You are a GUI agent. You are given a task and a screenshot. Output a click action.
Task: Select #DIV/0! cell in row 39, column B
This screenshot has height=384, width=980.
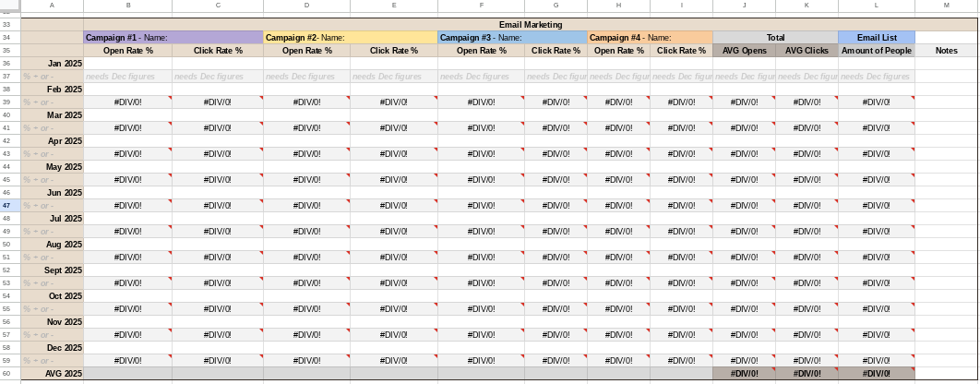click(128, 102)
